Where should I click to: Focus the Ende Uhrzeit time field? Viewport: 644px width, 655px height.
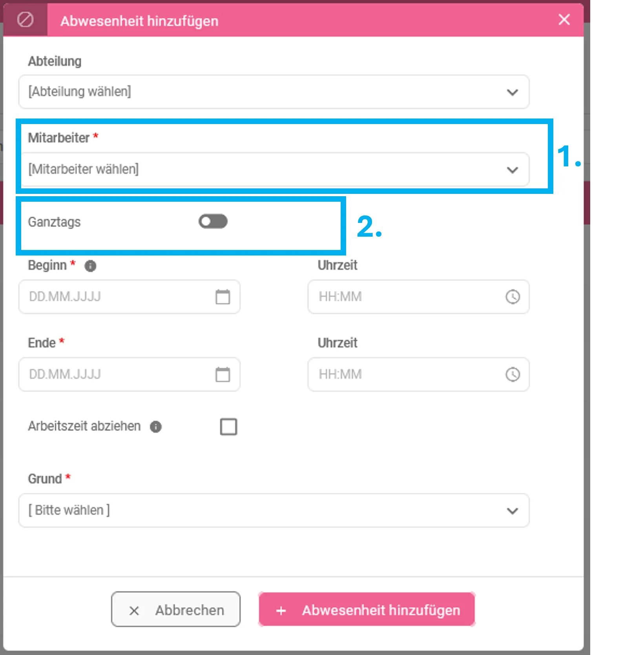coord(419,374)
